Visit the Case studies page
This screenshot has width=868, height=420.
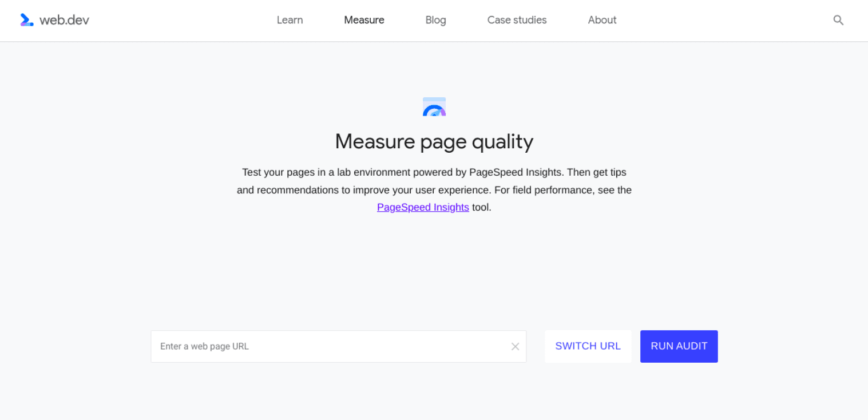coord(517,19)
